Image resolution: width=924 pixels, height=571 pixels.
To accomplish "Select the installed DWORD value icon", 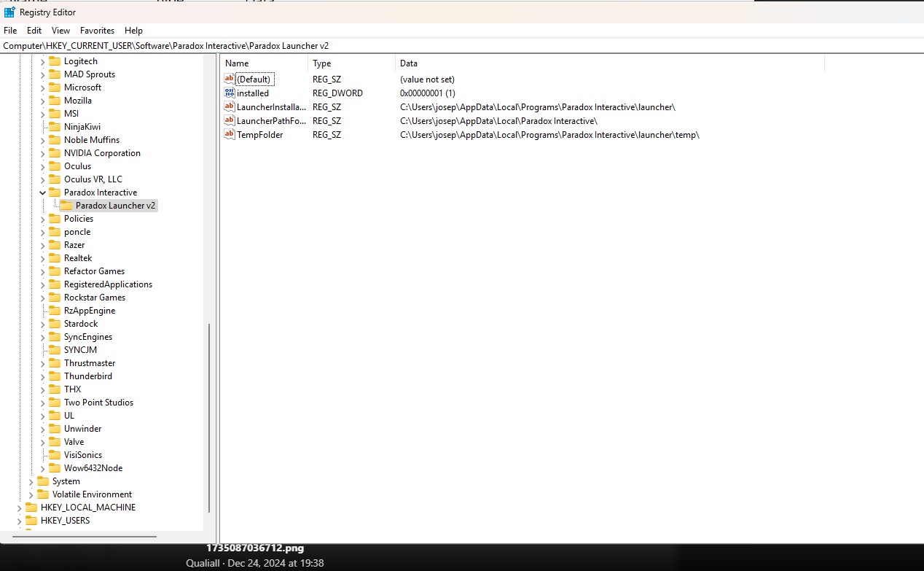I will point(230,93).
